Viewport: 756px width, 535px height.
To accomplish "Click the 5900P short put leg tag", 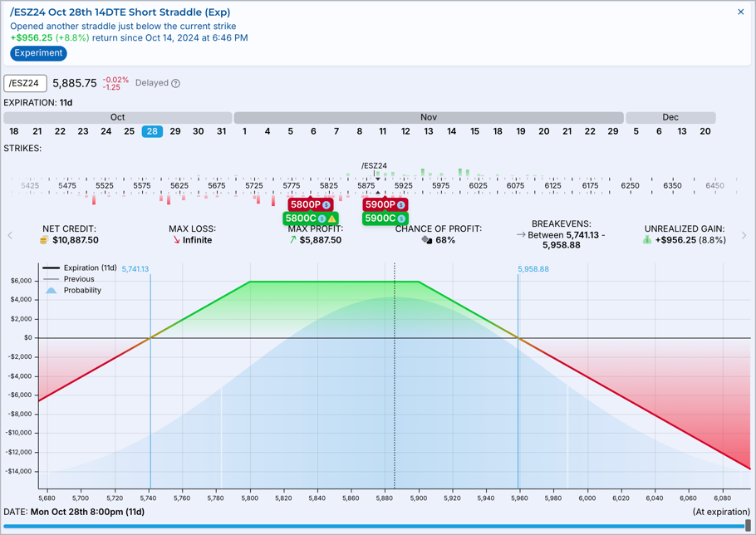I will pyautogui.click(x=385, y=205).
